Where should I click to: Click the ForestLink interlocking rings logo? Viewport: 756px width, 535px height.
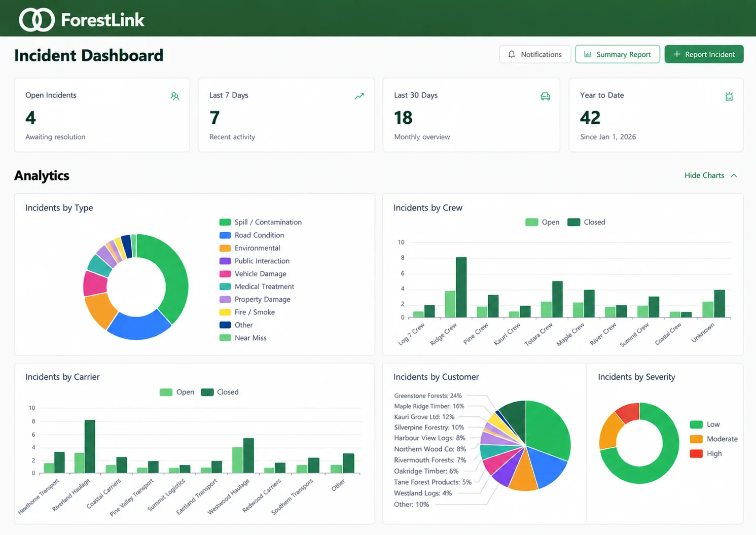point(37,20)
